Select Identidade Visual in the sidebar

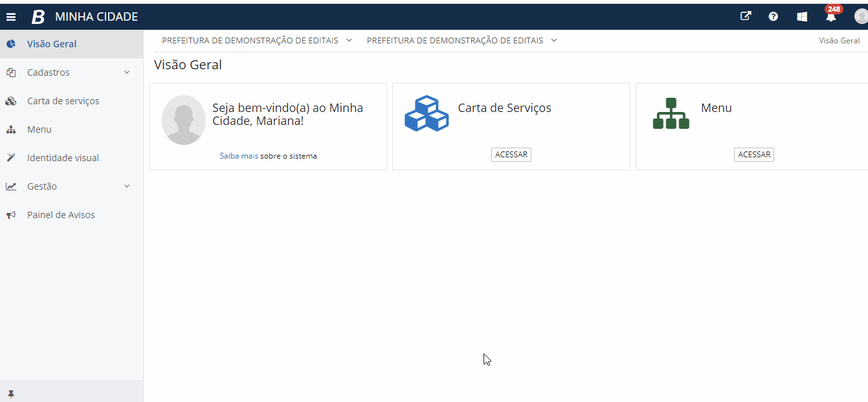63,157
